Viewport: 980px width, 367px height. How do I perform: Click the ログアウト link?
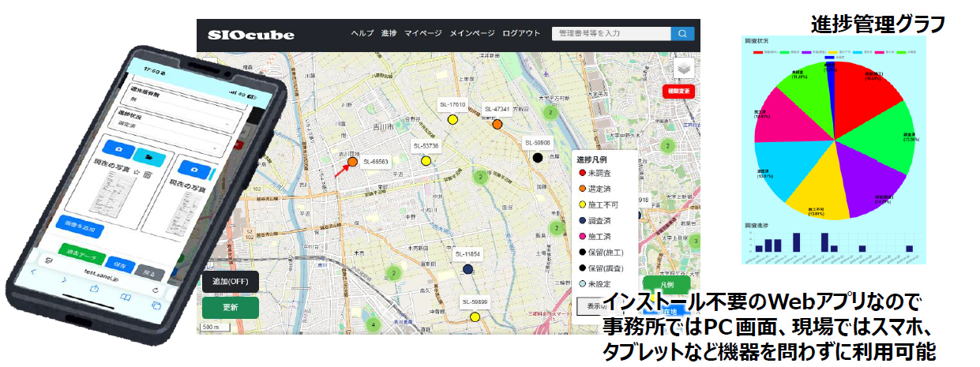[x=521, y=33]
